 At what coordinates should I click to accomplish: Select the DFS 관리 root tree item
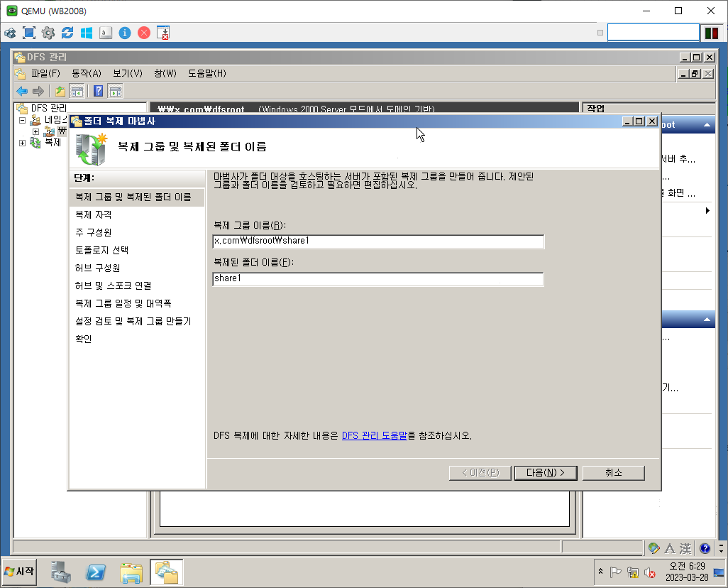tap(49, 109)
